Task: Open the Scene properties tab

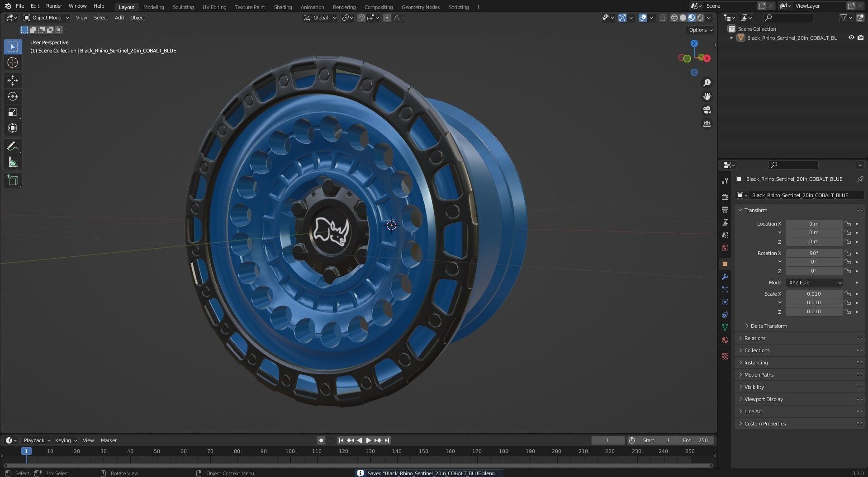Action: 725,235
